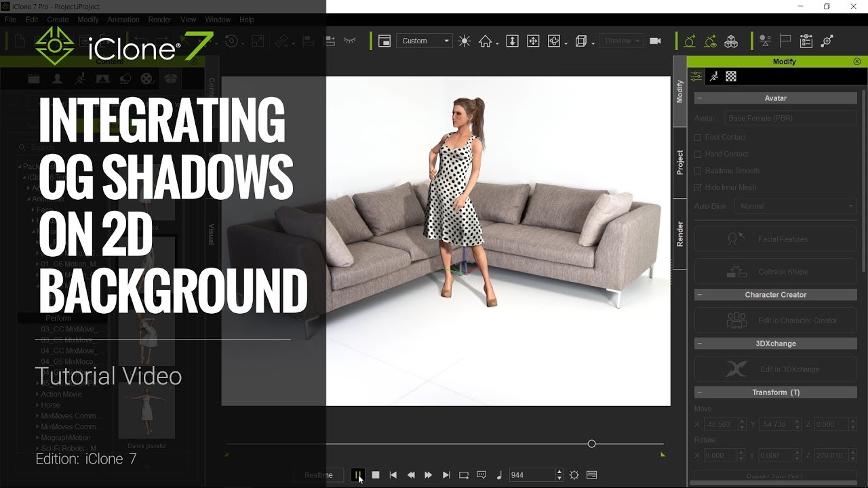Close the Modify panel with X icon
Viewport: 868px width, 488px height.
[x=857, y=62]
